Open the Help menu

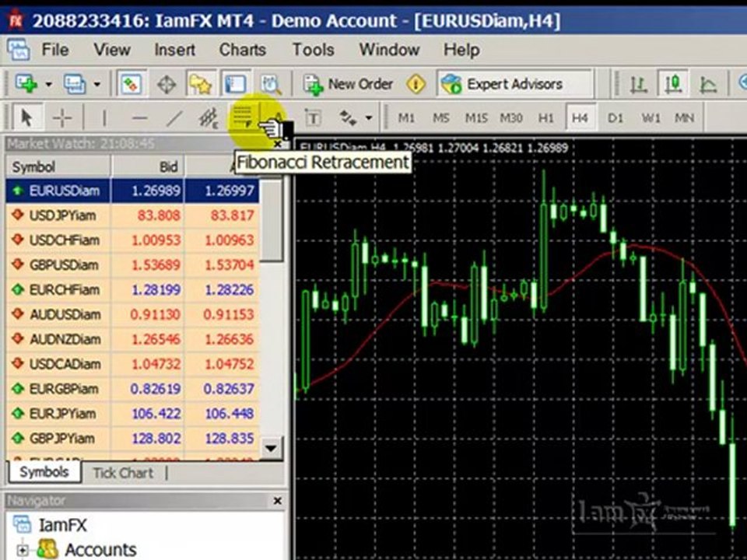point(461,50)
